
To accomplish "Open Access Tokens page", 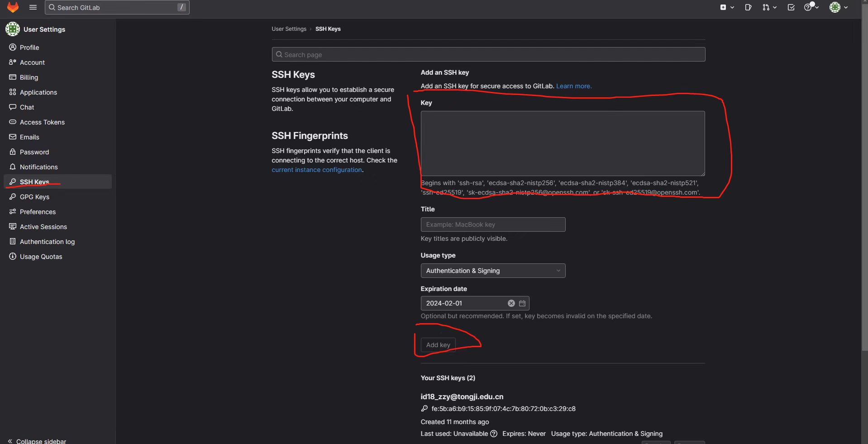I will click(57, 122).
